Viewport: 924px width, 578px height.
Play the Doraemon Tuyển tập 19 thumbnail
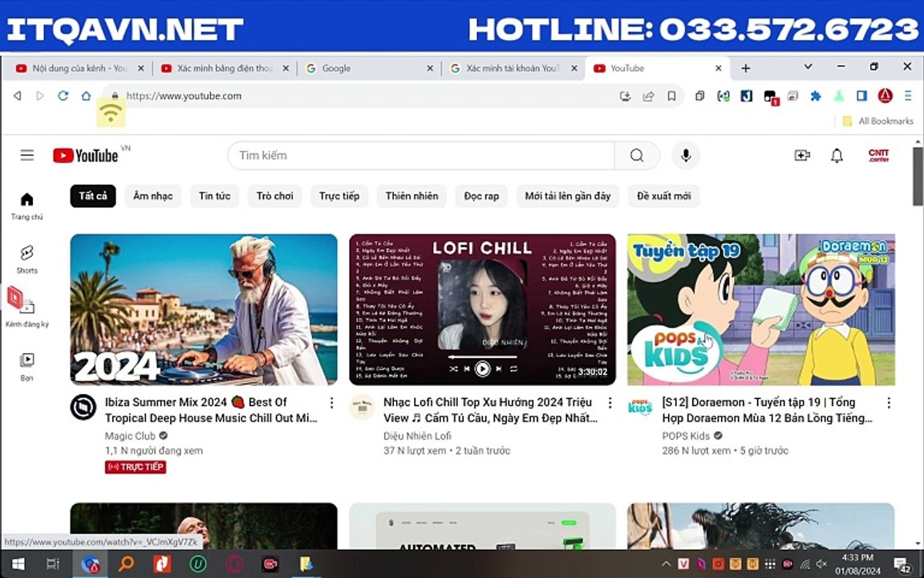point(760,310)
